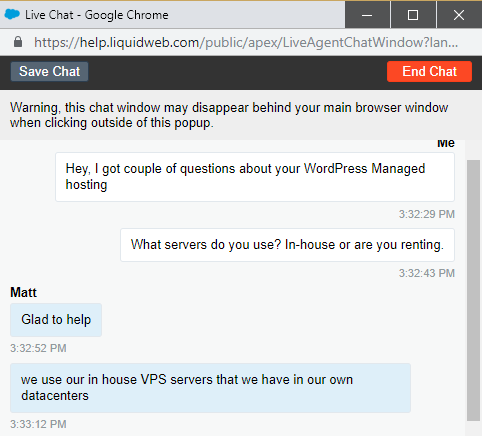Click the Salesforce cloud icon in title bar

(x=12, y=15)
